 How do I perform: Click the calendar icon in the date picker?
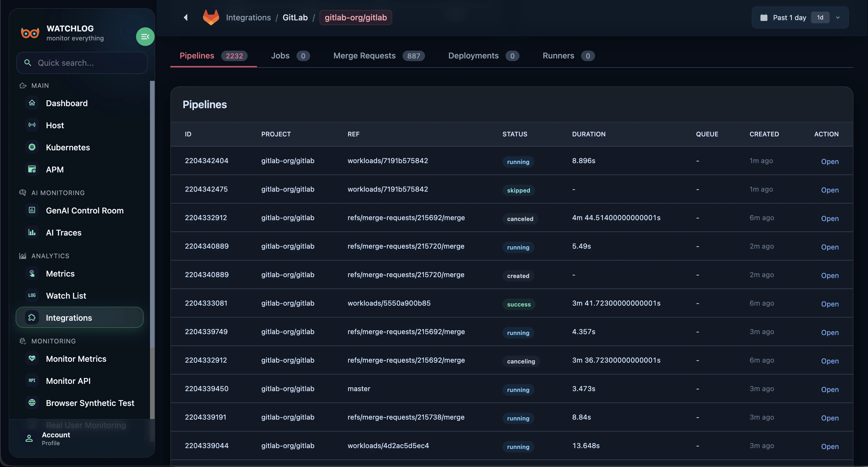(x=764, y=17)
